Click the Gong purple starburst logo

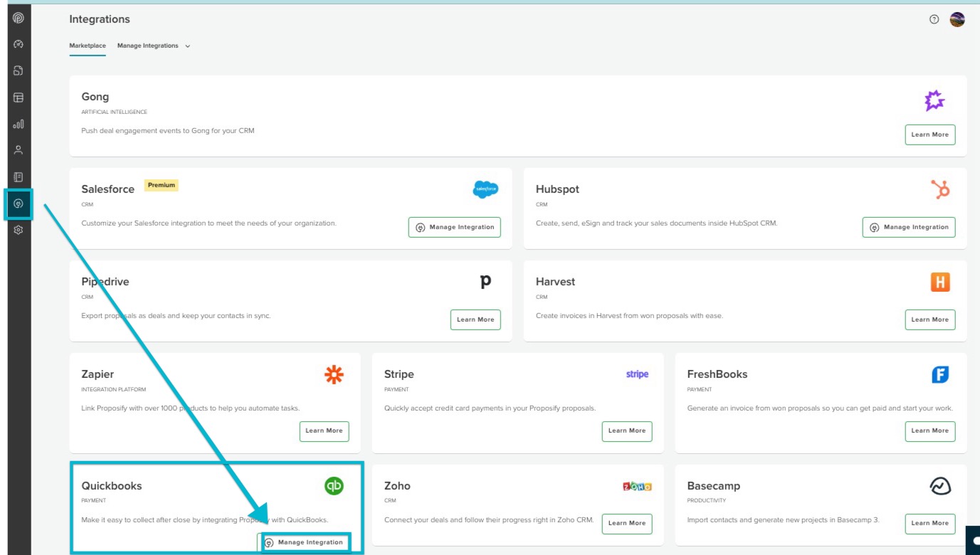click(934, 100)
